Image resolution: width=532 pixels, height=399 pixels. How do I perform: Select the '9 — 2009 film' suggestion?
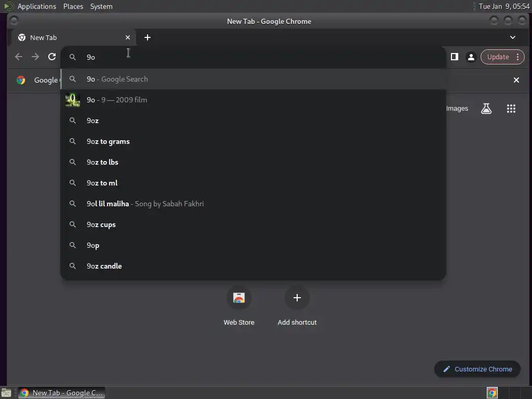[253, 100]
